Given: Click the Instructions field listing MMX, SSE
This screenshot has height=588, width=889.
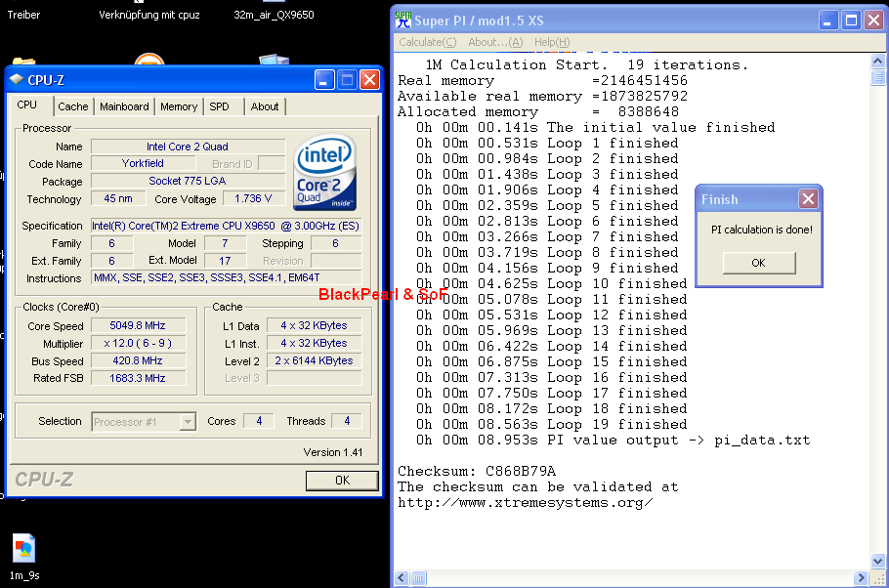Looking at the screenshot, I should pos(227,277).
